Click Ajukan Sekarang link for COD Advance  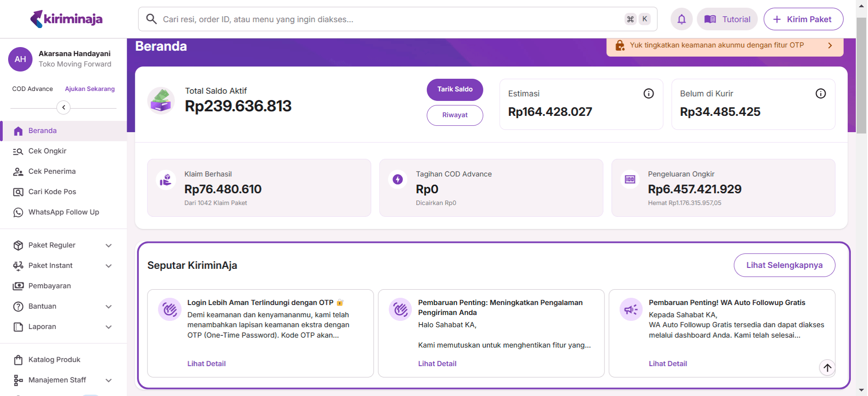(x=90, y=89)
